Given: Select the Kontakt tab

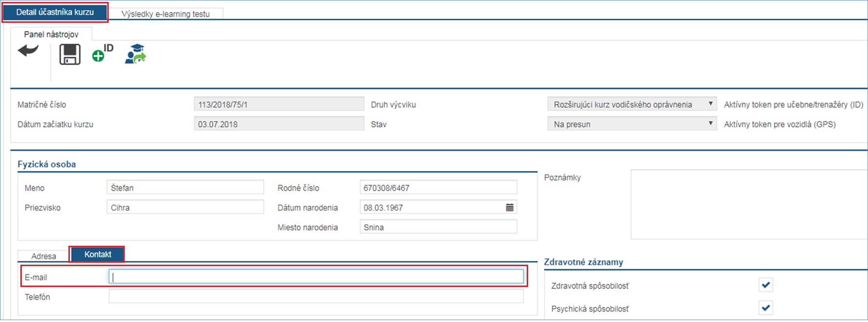Looking at the screenshot, I should [x=98, y=254].
